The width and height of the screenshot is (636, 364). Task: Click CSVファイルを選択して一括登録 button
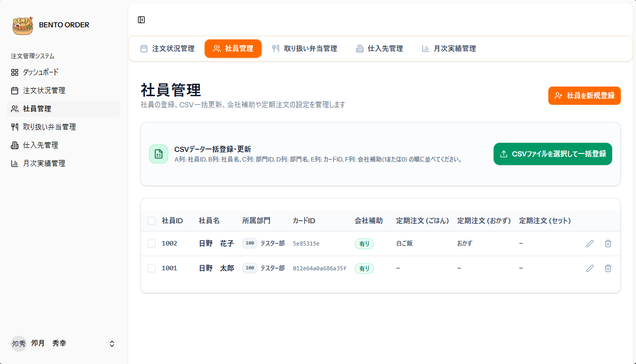tap(553, 154)
